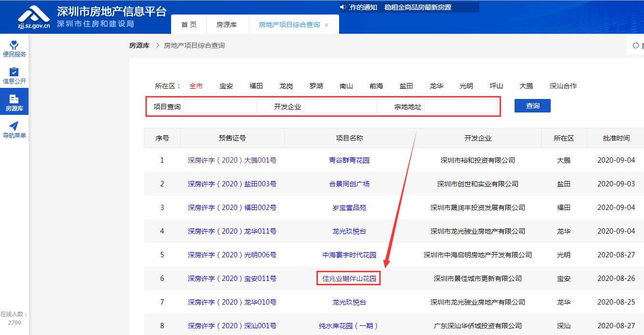Open the 导航菜单 paper-plane icon in the sidebar

click(14, 127)
